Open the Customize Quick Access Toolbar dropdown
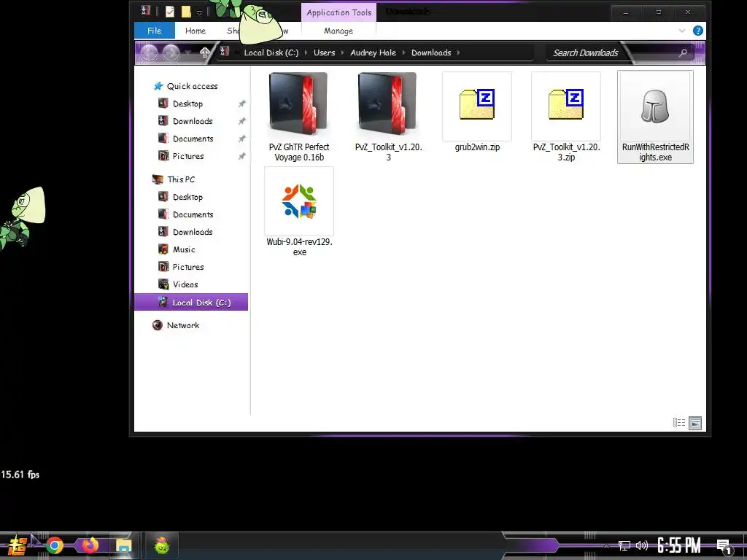The width and height of the screenshot is (747, 560). click(200, 12)
